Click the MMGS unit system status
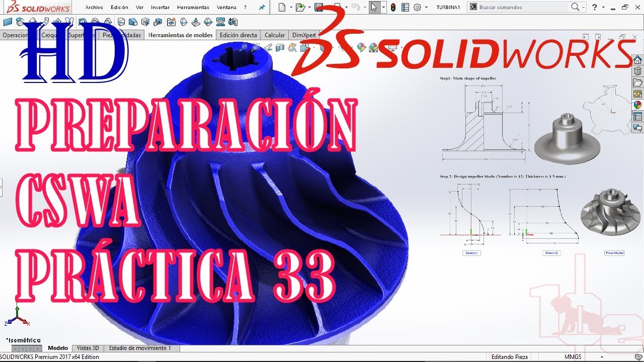The height and width of the screenshot is (362, 644). 573,357
